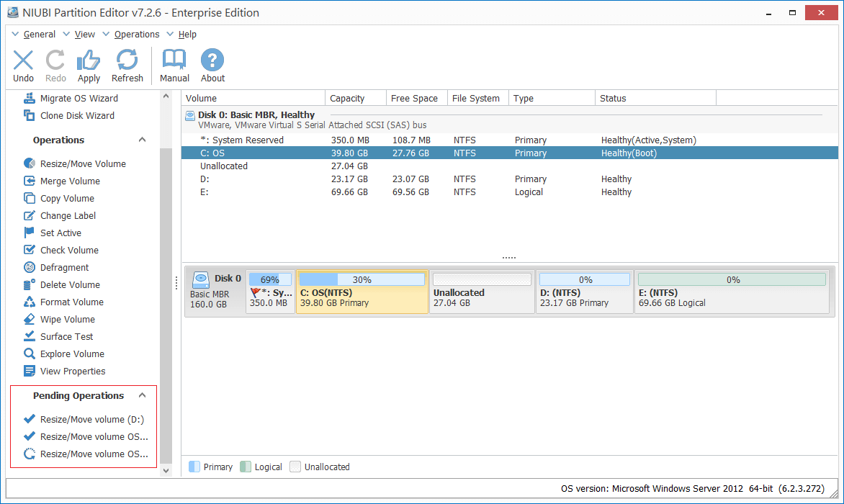Select the D: volume row in list
This screenshot has height=504, width=844.
pos(510,179)
